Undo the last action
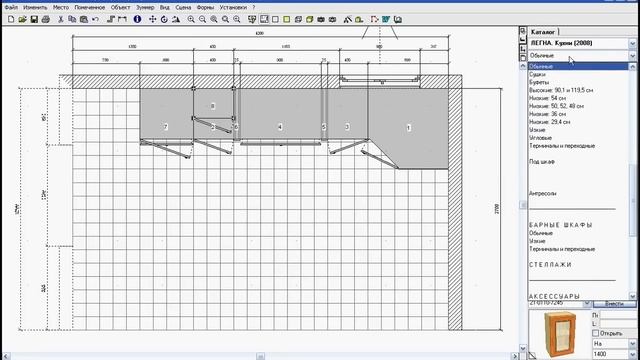Viewport: 640px width, 360px height. [95, 19]
